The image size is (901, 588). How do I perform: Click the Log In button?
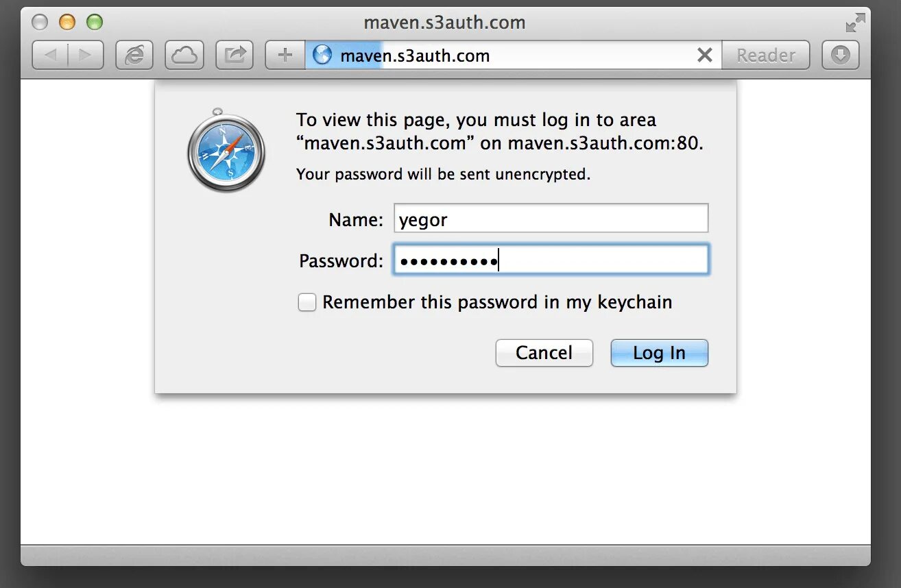coord(659,353)
